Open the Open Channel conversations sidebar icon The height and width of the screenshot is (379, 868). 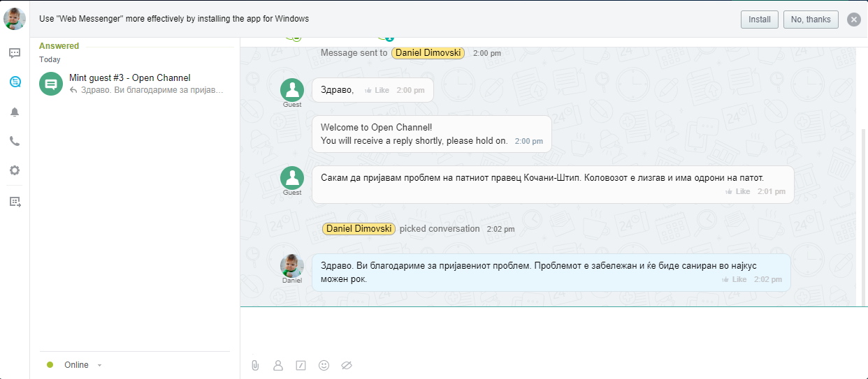pyautogui.click(x=15, y=82)
